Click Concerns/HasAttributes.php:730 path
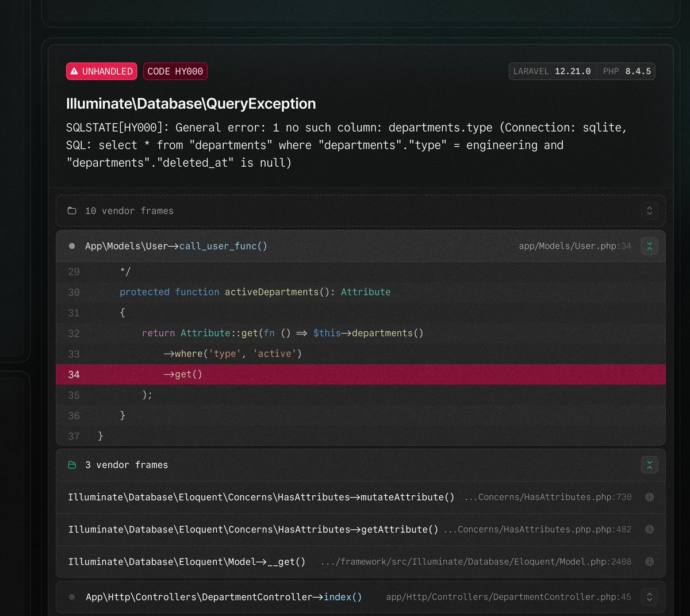The image size is (690, 616). click(548, 497)
